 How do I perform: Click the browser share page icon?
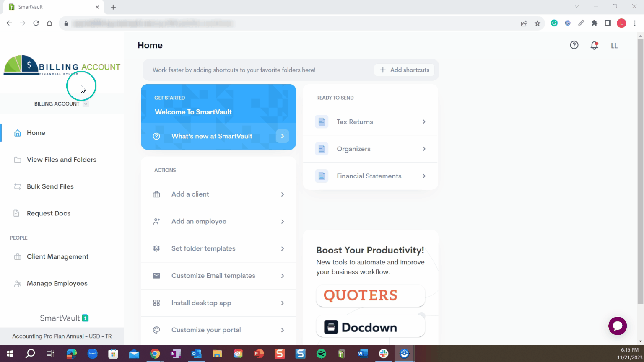[x=524, y=23]
